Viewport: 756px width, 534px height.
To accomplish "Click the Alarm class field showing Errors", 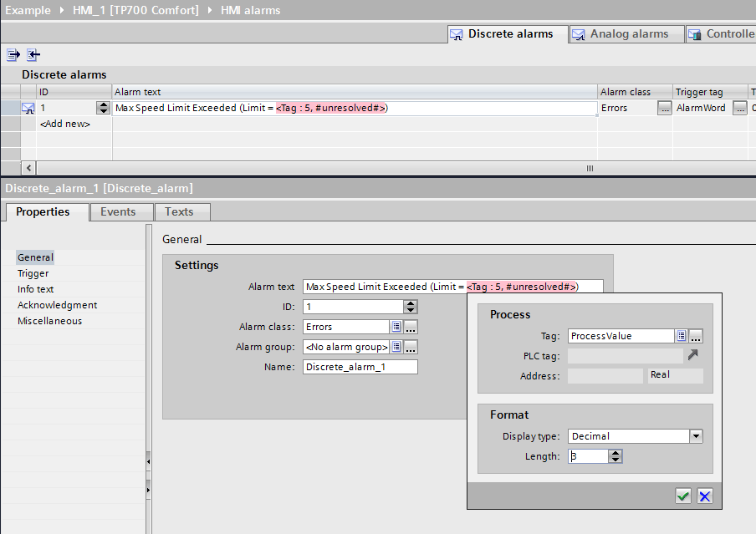I will [345, 327].
